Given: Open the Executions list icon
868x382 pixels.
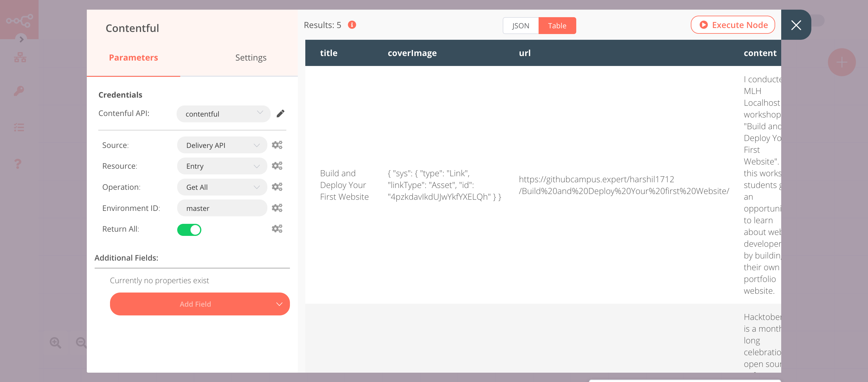Looking at the screenshot, I should pyautogui.click(x=19, y=127).
